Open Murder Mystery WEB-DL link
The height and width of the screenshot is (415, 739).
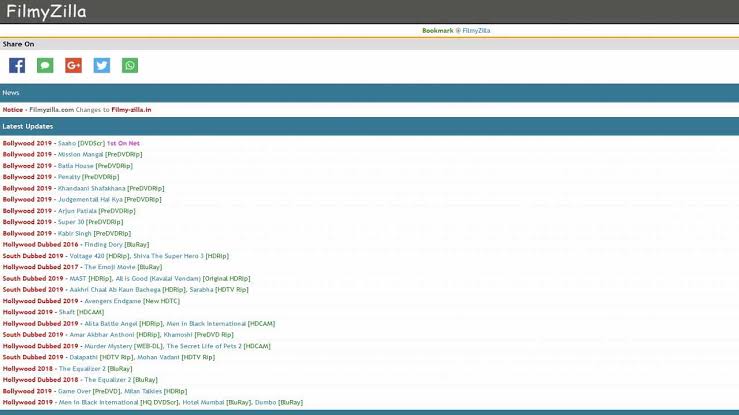coord(123,346)
